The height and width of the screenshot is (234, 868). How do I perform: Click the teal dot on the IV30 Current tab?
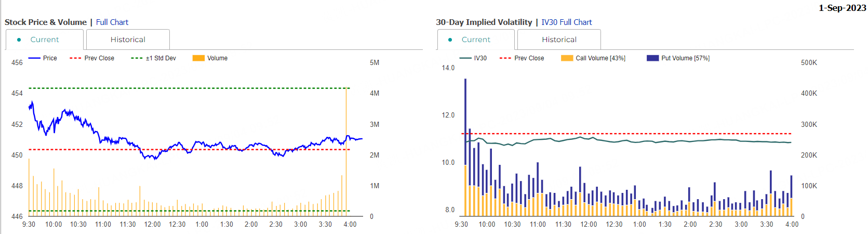[450, 40]
